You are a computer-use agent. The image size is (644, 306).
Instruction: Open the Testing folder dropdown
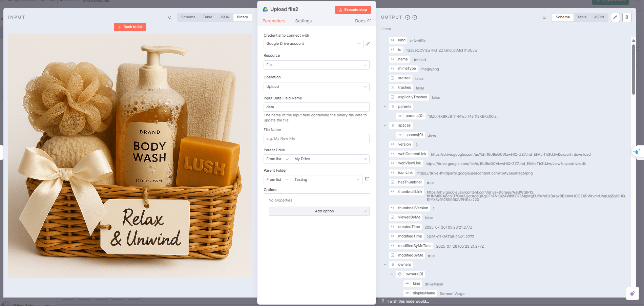point(327,179)
